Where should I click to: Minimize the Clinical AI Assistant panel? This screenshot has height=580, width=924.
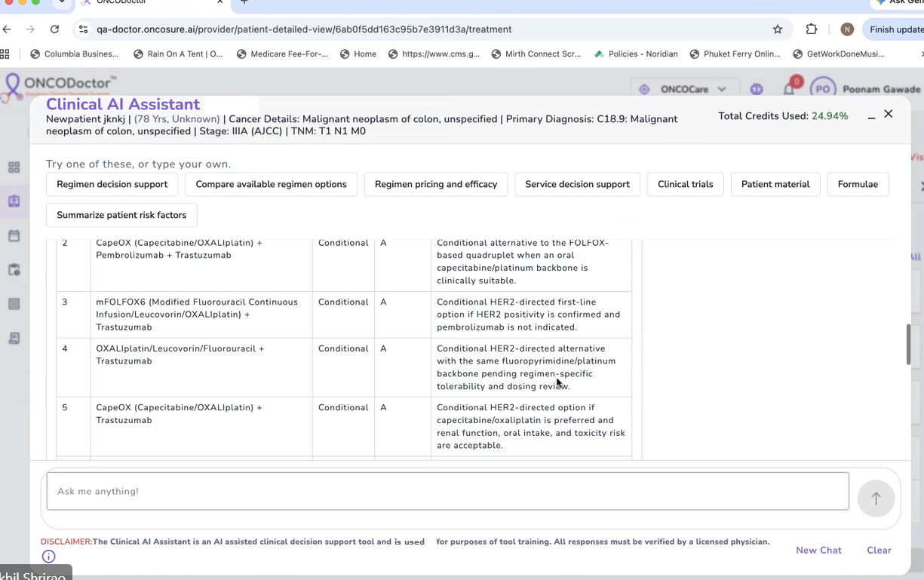[x=871, y=116]
